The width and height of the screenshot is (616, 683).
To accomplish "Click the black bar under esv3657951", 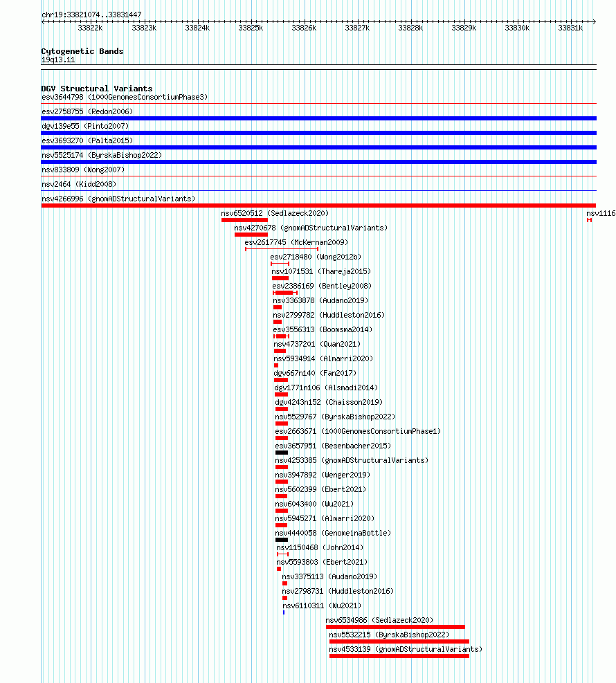I will pos(282,453).
